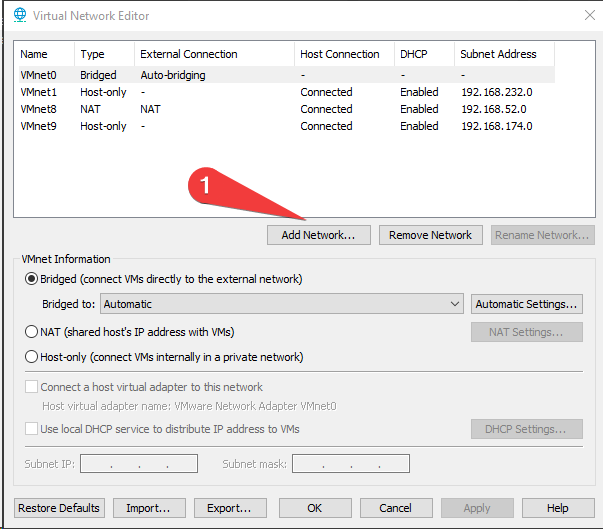Viewport: 603px width, 529px height.
Task: Tick Connect a host virtual adapter checkbox
Action: (31, 387)
